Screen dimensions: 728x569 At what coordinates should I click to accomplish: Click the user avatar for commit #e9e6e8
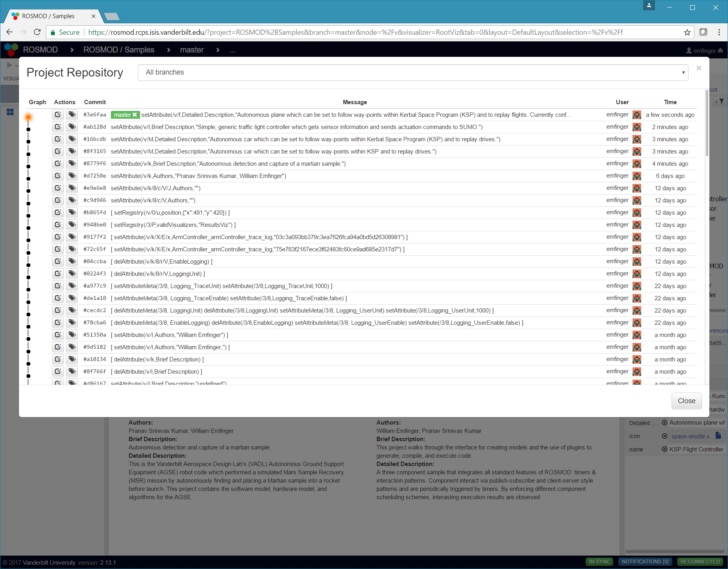click(x=636, y=188)
